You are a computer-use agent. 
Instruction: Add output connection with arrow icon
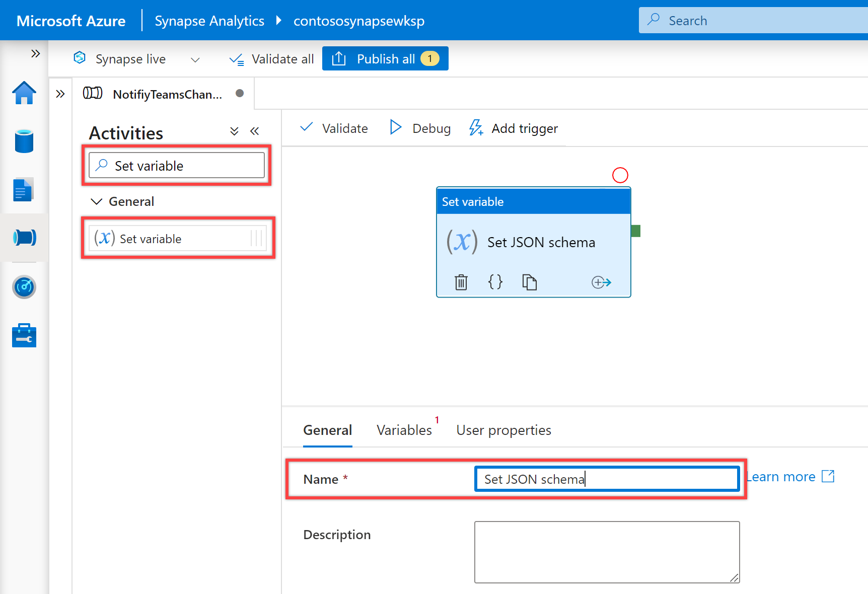pyautogui.click(x=601, y=282)
